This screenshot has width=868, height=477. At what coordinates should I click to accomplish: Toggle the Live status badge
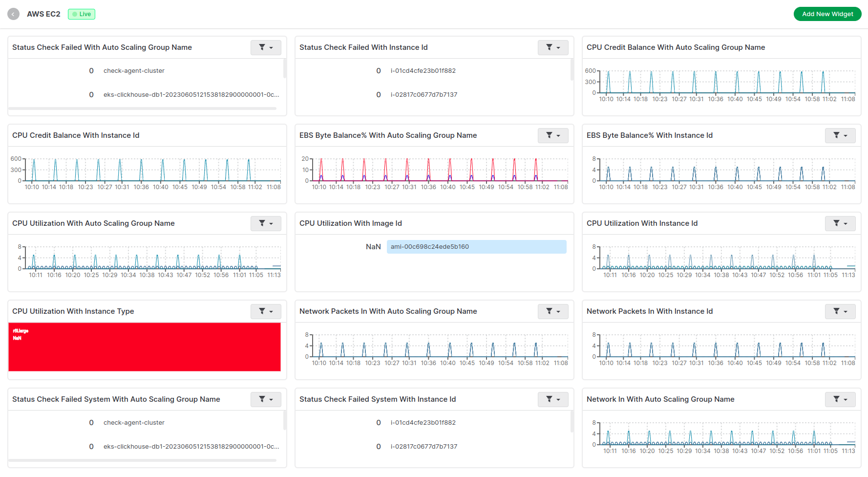click(82, 14)
